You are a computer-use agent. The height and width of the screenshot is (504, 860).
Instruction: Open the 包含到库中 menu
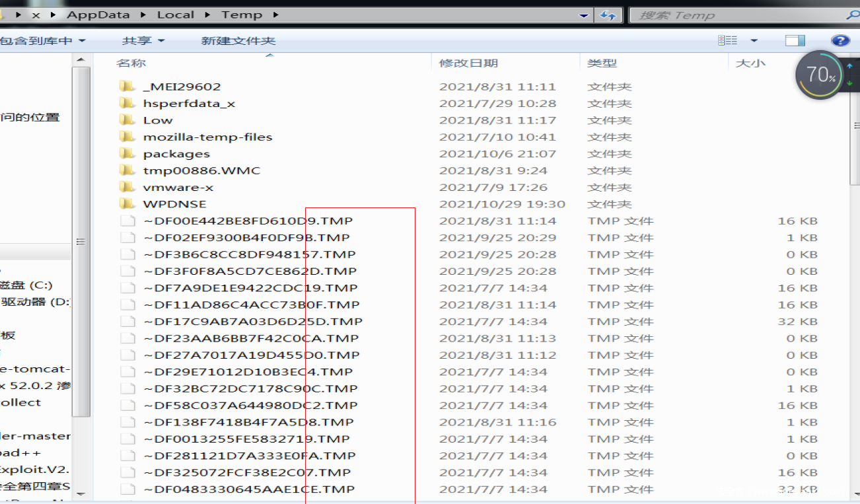(x=43, y=41)
